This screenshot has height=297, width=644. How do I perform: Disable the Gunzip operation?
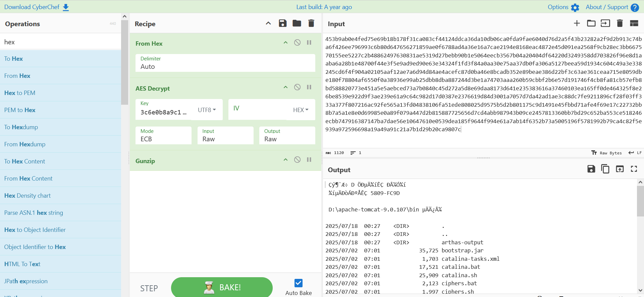pyautogui.click(x=297, y=160)
